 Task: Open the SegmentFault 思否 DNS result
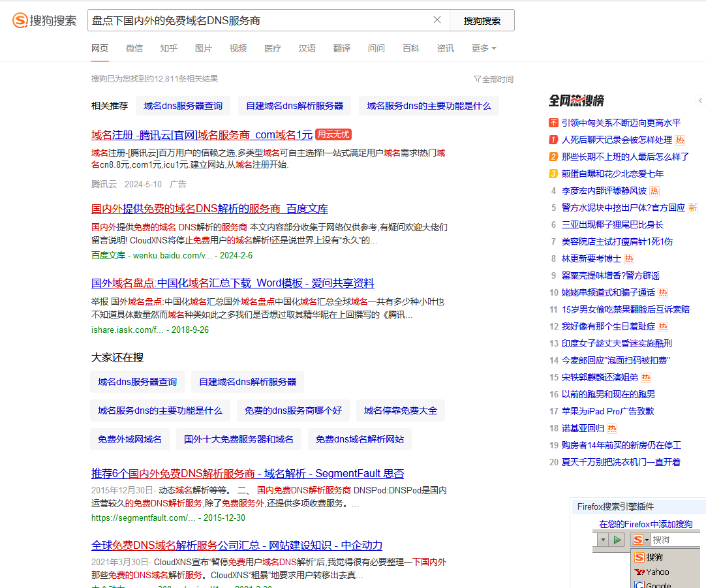coord(248,474)
